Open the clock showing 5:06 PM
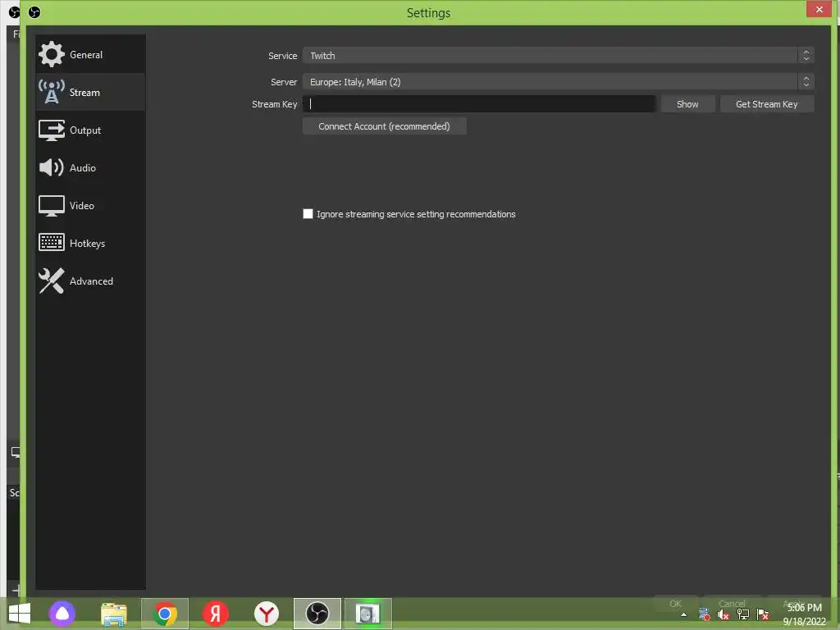Viewport: 840px width, 630px height. pos(804,614)
